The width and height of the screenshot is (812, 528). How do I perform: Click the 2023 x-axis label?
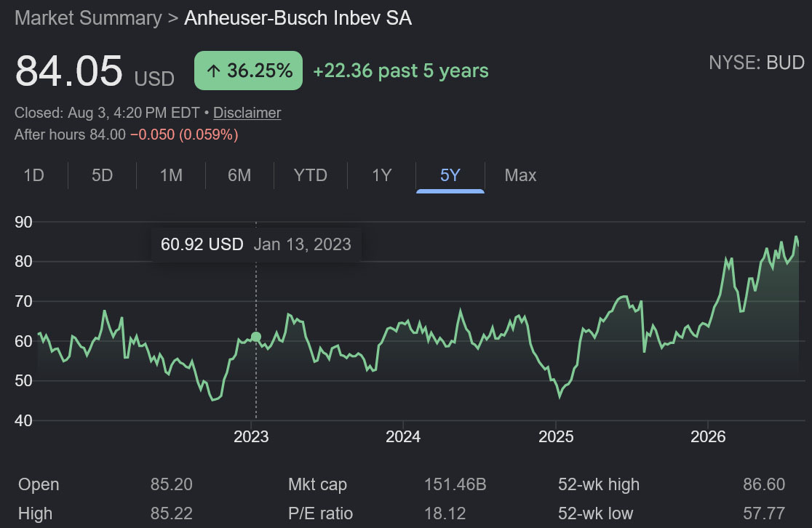tap(251, 437)
